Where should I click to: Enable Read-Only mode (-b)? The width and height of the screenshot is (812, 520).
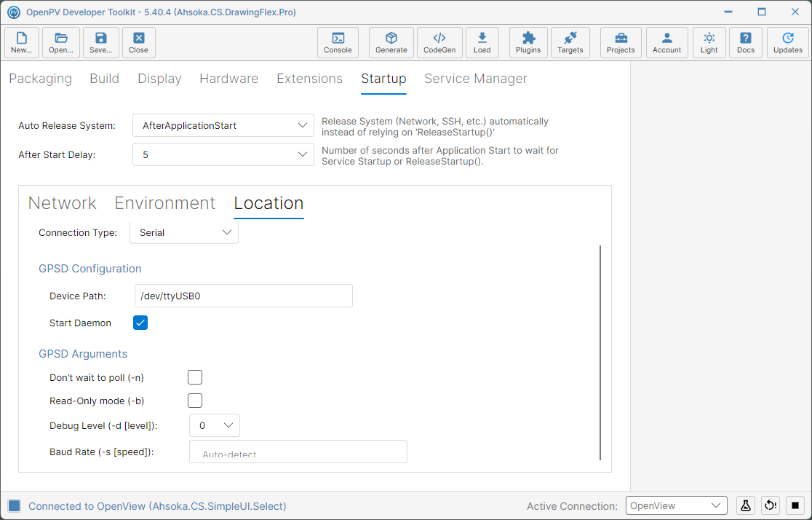(195, 401)
